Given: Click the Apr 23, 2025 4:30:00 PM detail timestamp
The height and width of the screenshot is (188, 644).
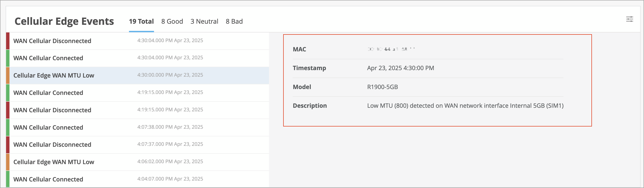Looking at the screenshot, I should pyautogui.click(x=400, y=68).
